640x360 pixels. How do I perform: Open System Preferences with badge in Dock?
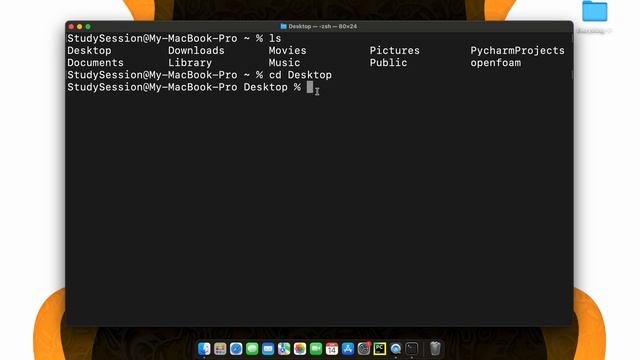click(x=364, y=349)
